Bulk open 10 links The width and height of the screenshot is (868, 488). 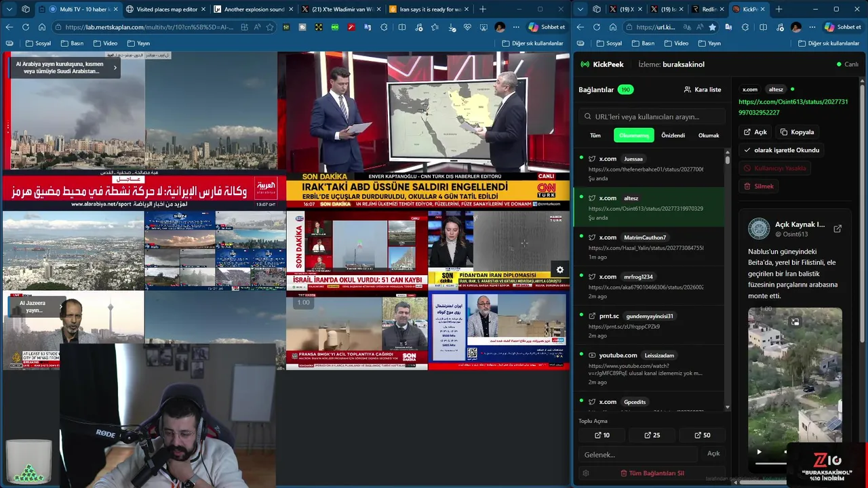click(x=602, y=435)
